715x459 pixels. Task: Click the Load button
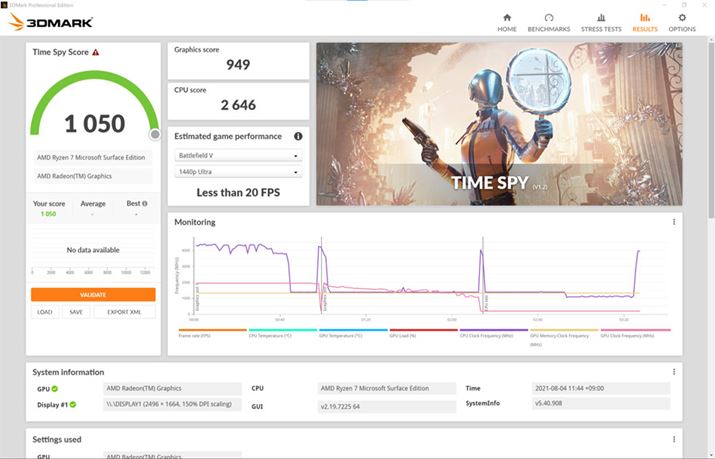click(45, 312)
